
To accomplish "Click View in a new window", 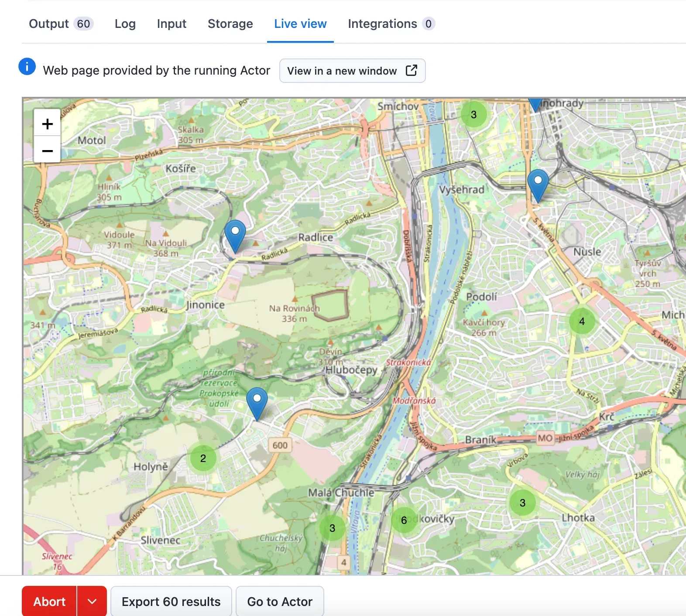I will (x=352, y=71).
